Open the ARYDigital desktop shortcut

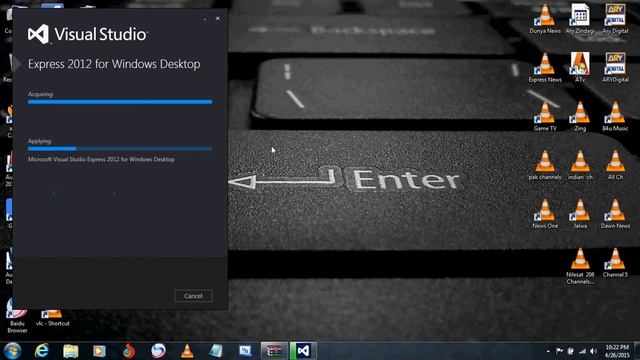[615, 68]
